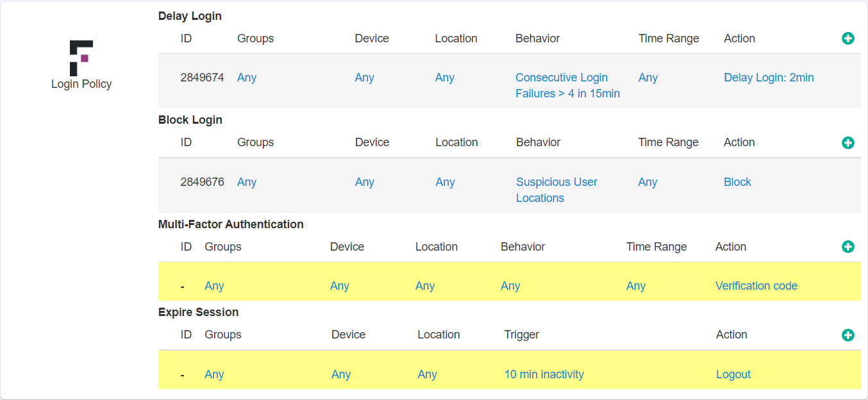Open Location selector in Multi-Factor Authentication row

(425, 285)
